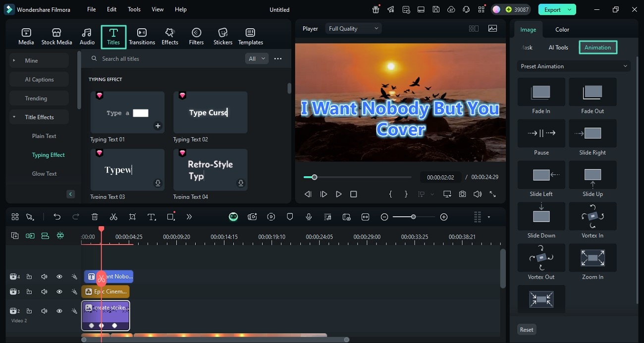Click the marker shield icon in timeline toolbar
The width and height of the screenshot is (644, 343).
click(290, 217)
